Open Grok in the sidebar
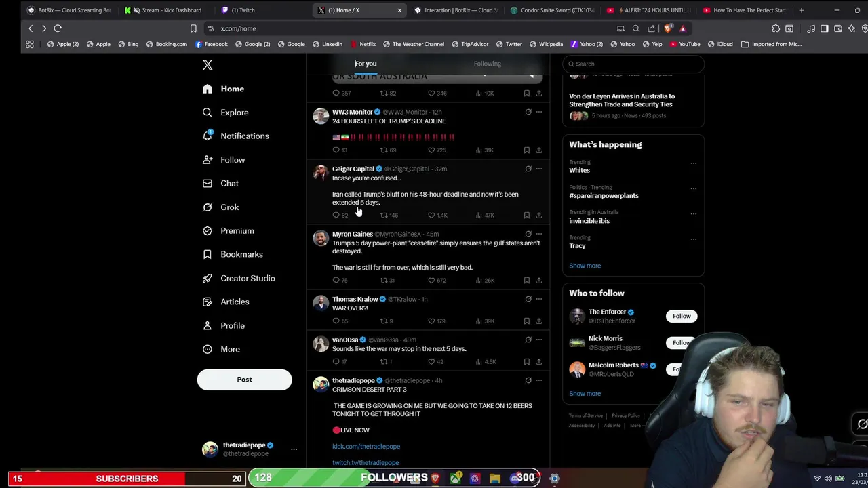 pos(220,207)
